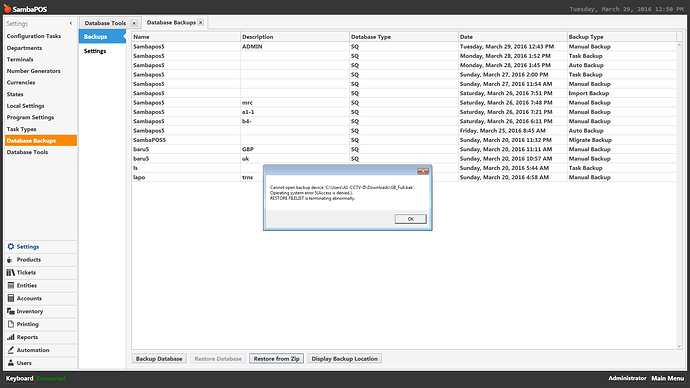Click the Accounts calculator icon

[11, 298]
